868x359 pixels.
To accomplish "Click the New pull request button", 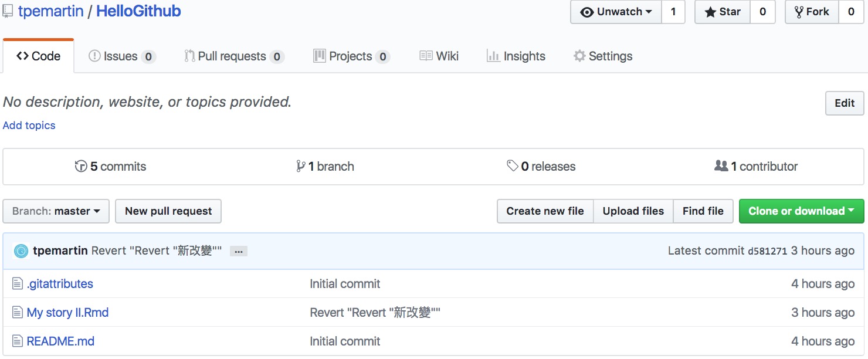I will (168, 211).
